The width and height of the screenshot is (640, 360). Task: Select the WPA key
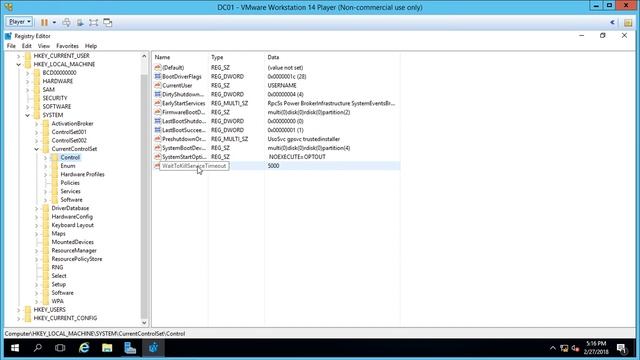(57, 301)
